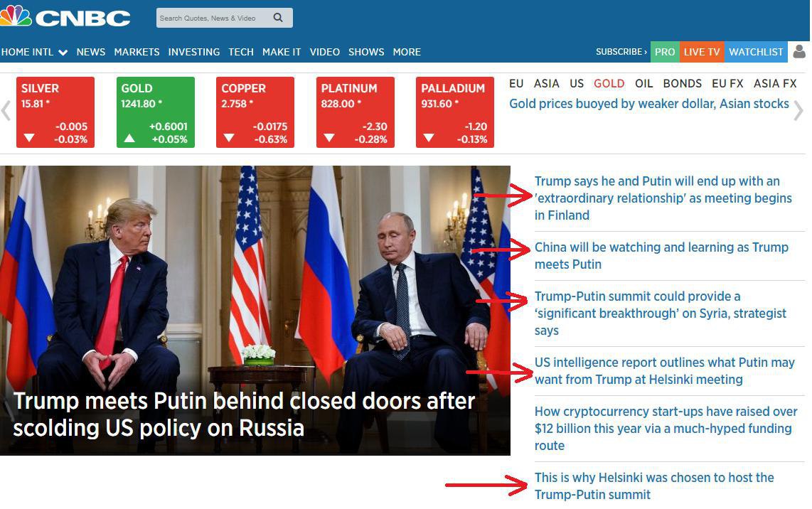Focus the Search Quotes, News & Video field
Screen dimensions: 812x509
pos(215,18)
